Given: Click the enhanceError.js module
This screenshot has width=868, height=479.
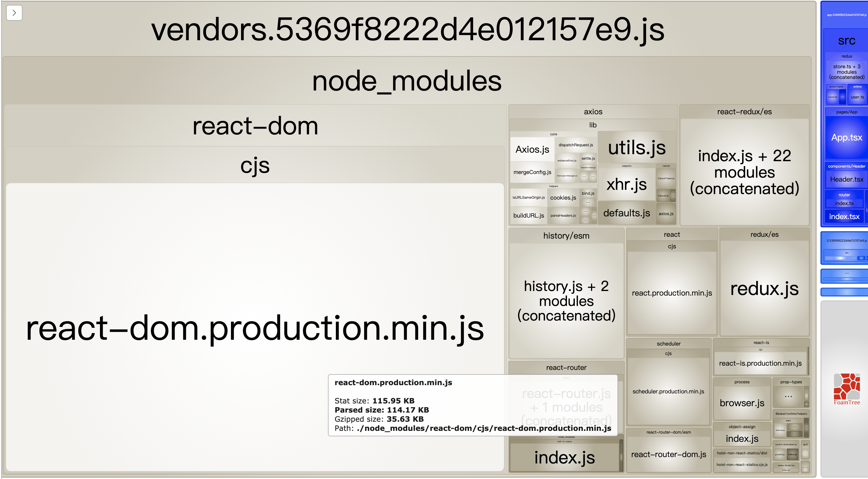Looking at the screenshot, I should pyautogui.click(x=567, y=161).
